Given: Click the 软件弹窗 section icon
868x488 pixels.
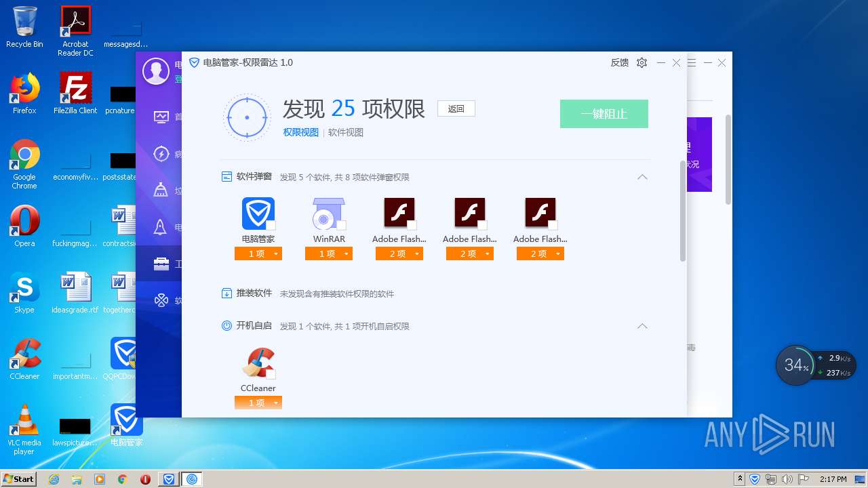Looking at the screenshot, I should [227, 177].
